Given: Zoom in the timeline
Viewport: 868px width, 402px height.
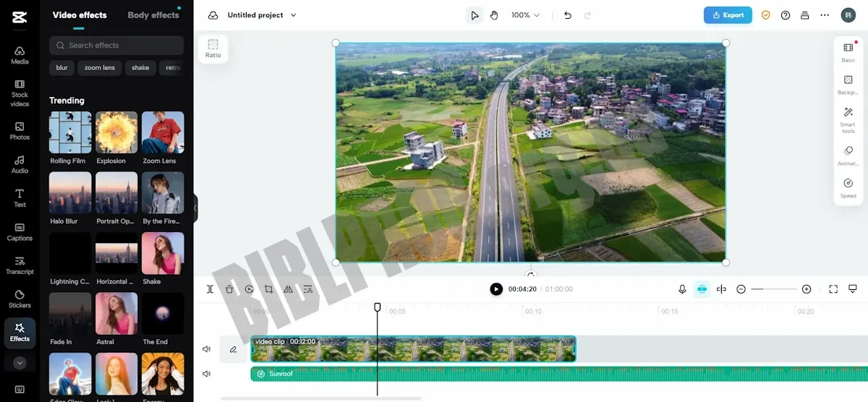Looking at the screenshot, I should point(807,289).
